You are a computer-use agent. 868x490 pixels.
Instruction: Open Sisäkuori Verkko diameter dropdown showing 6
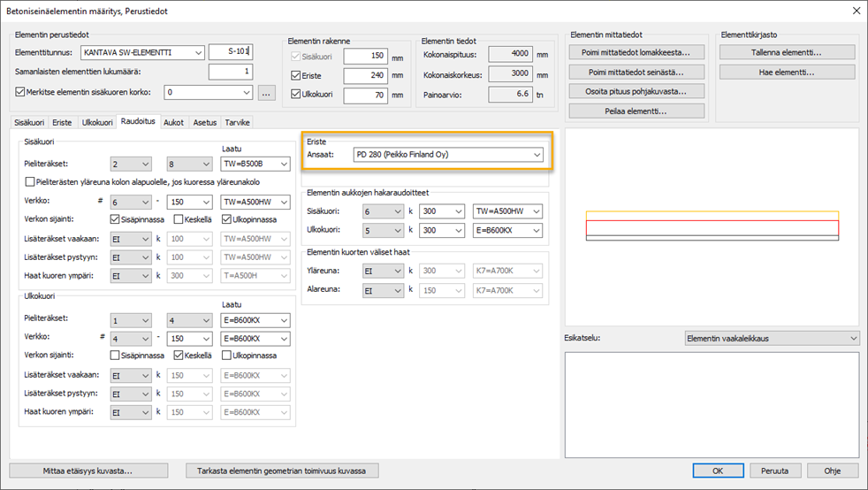[x=131, y=202]
